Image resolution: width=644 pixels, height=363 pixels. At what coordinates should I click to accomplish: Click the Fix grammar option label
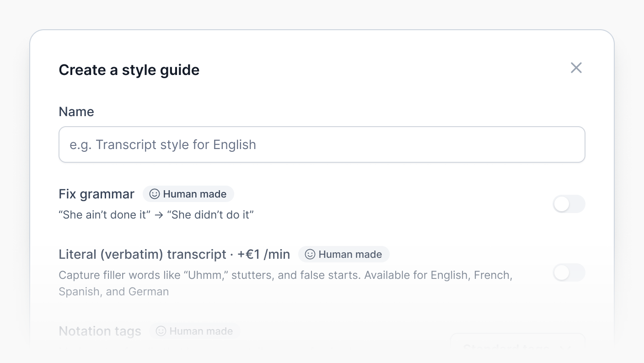pos(97,194)
